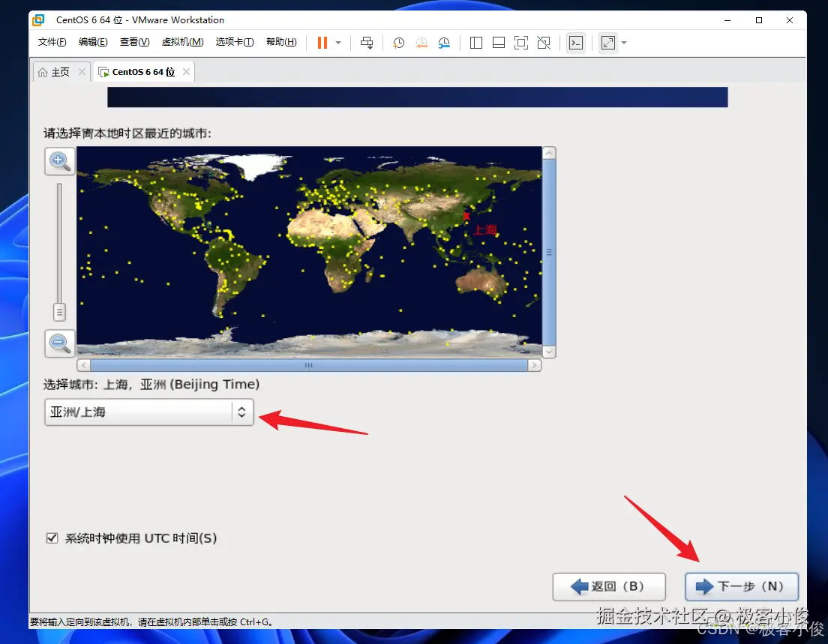Click the left arrow of the map's horizontal scrollbar
Screen dimensions: 828x644
tap(83, 365)
